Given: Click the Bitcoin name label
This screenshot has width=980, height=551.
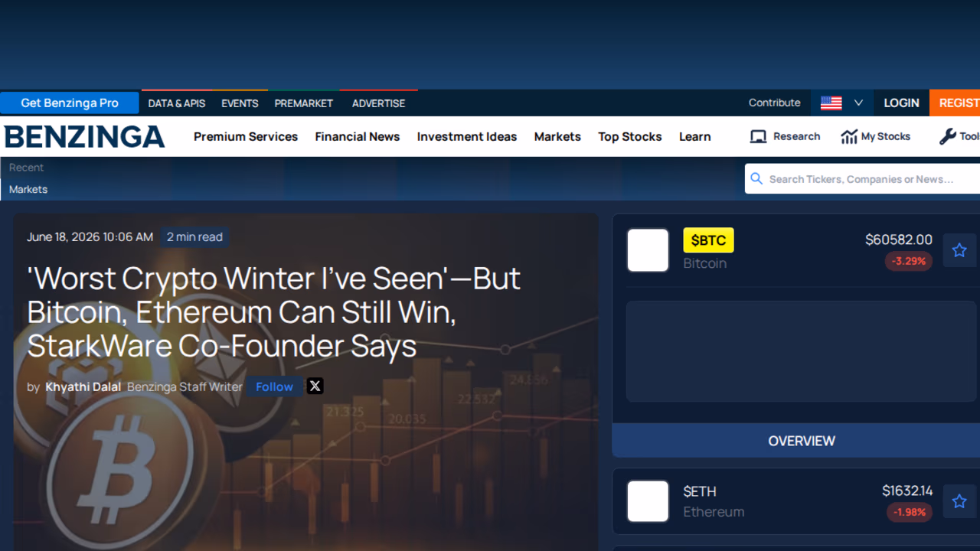Looking at the screenshot, I should tap(705, 263).
